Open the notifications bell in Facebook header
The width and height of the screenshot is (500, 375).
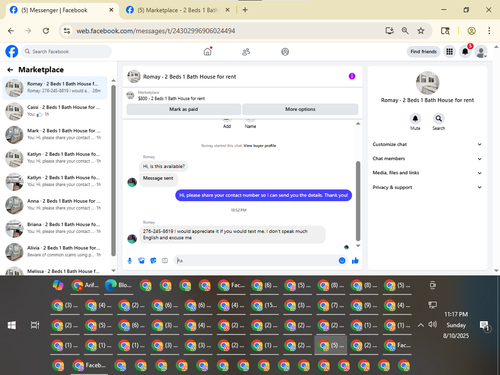point(465,52)
